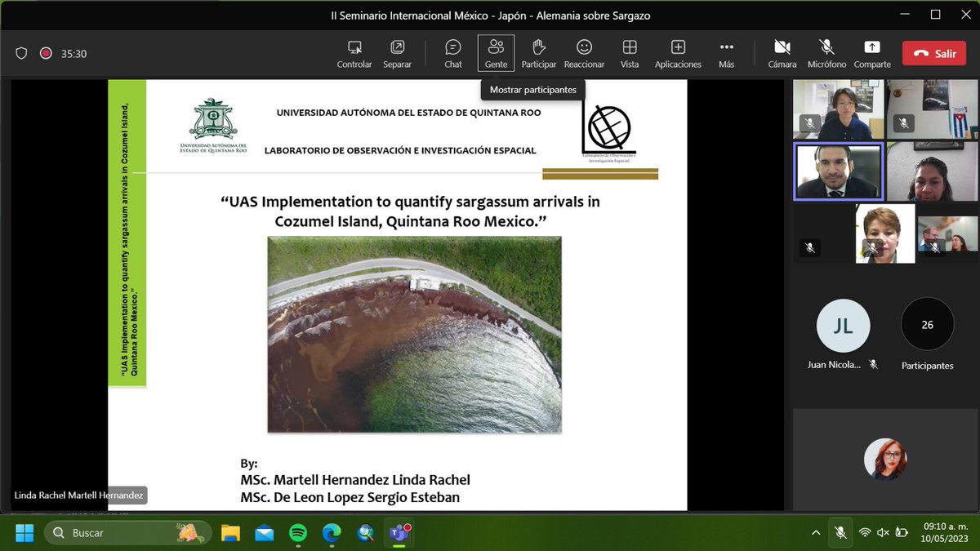This screenshot has height=551, width=980.
Task: Leave the meeting with the Salir button
Action: pos(933,53)
